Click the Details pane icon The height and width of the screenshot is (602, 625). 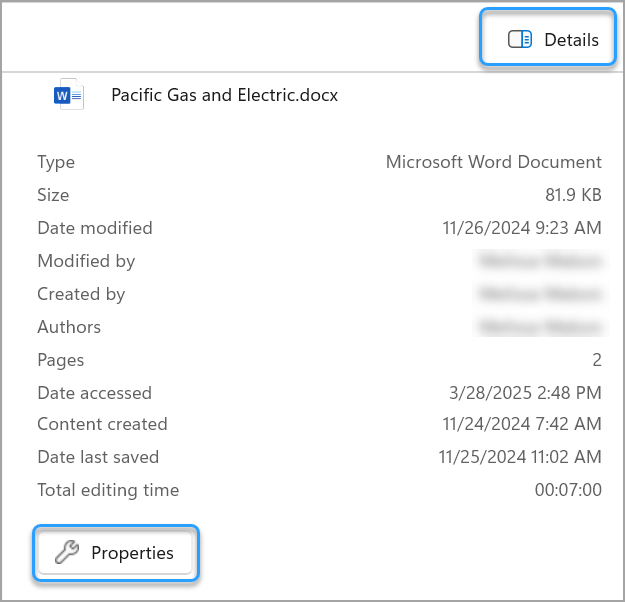[x=519, y=40]
